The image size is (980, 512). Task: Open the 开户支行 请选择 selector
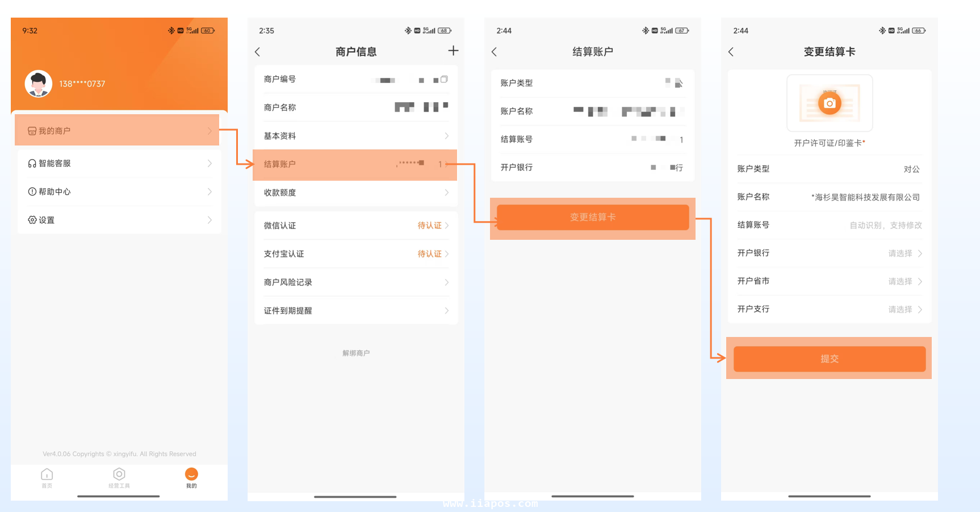click(905, 309)
